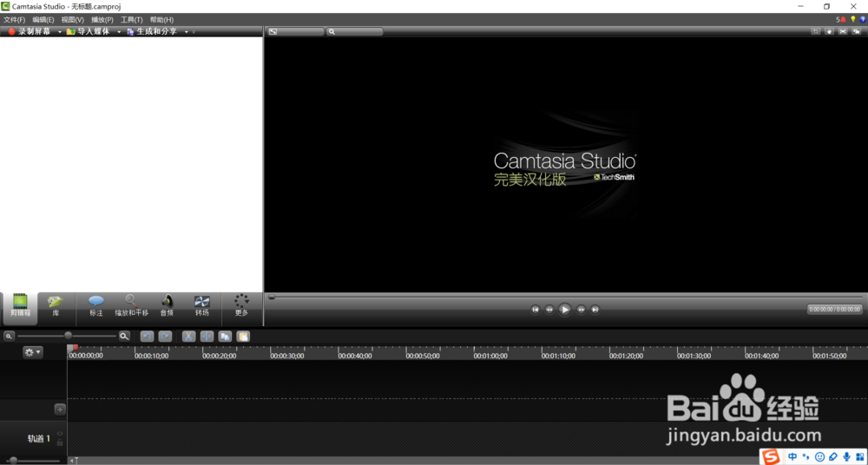Step forward in preview playback
The image size is (868, 465).
(582, 310)
